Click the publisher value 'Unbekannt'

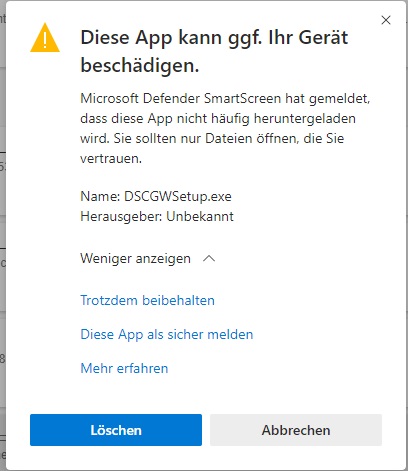[200, 217]
